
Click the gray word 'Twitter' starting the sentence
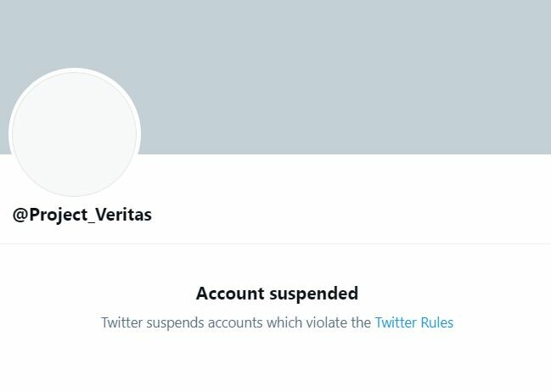click(x=121, y=322)
